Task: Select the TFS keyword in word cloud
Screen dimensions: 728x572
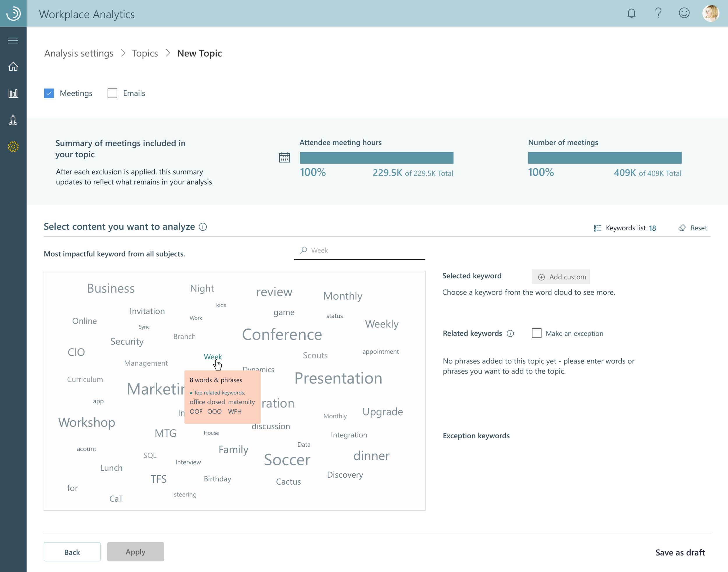Action: coord(158,479)
